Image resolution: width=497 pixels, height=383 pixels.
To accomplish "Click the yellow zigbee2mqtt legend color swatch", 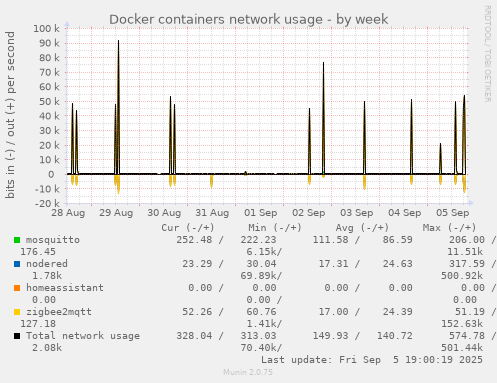I will coord(17,312).
